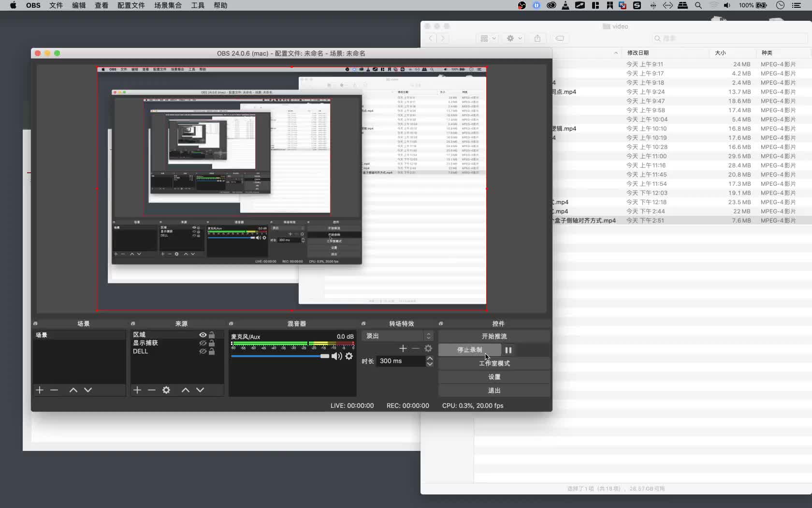The width and height of the screenshot is (812, 508).
Task: Show the 显示捕获 source via eye icon
Action: 203,343
